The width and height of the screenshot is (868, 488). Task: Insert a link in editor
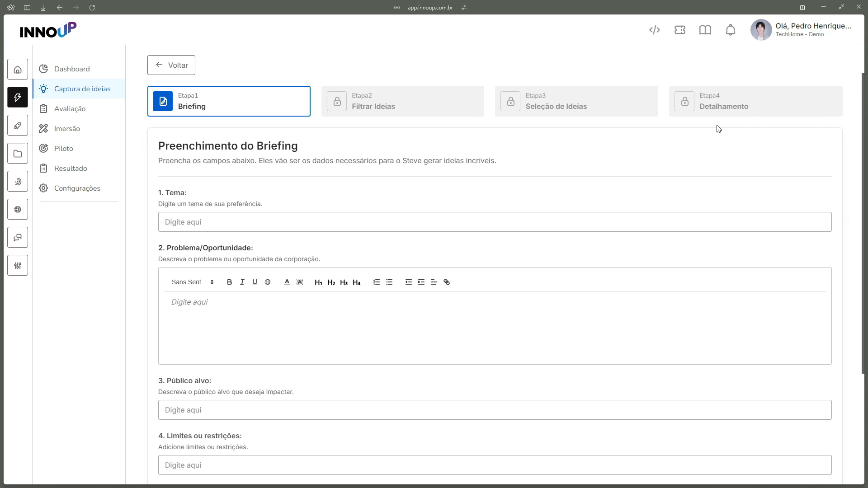(x=447, y=282)
